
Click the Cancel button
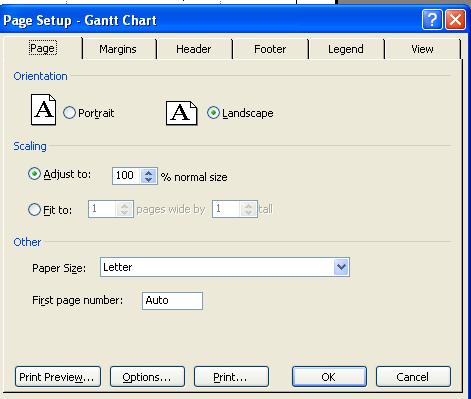413,377
